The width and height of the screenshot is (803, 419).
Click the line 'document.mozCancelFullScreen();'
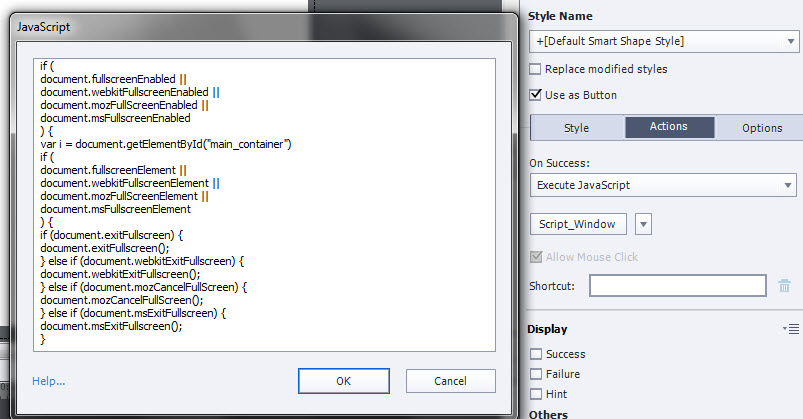point(122,300)
